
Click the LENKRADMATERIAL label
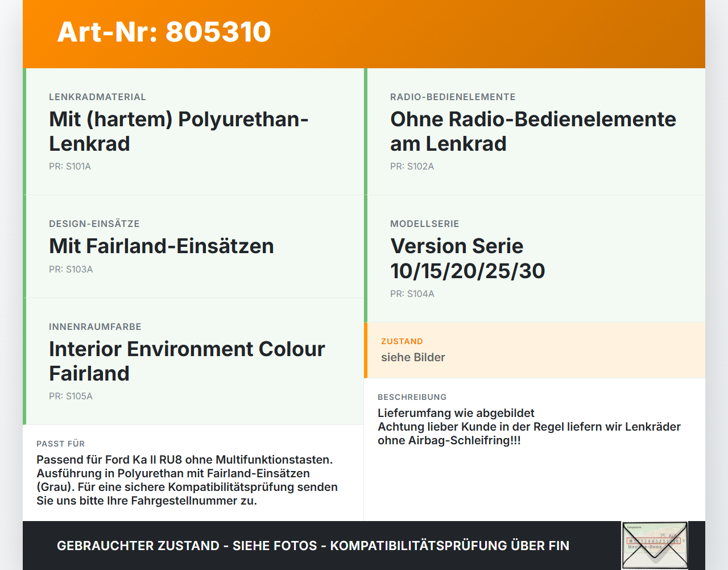click(97, 97)
